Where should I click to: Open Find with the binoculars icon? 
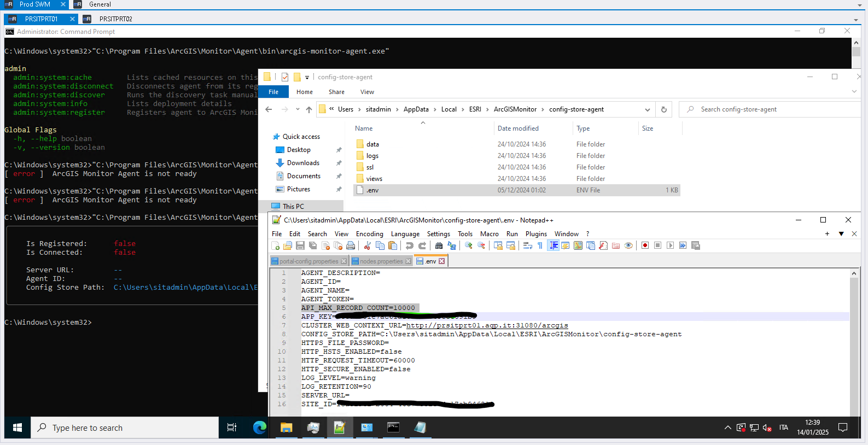click(439, 246)
